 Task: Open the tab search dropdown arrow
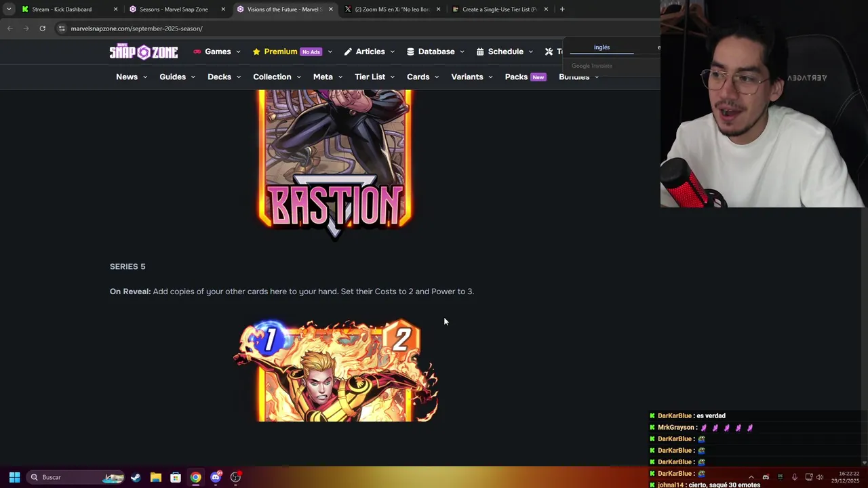point(9,9)
